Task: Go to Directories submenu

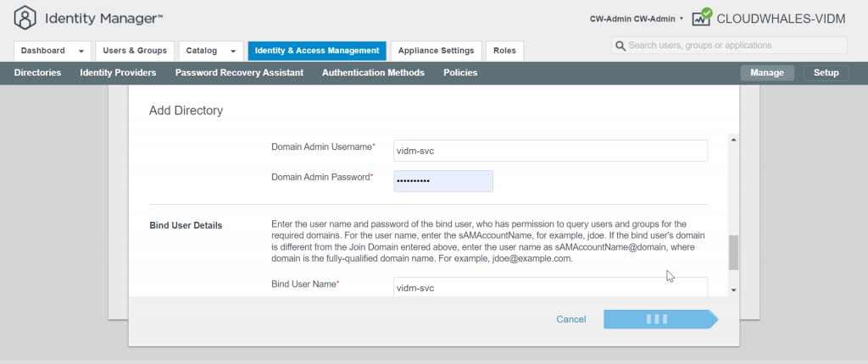Action: pos(37,73)
